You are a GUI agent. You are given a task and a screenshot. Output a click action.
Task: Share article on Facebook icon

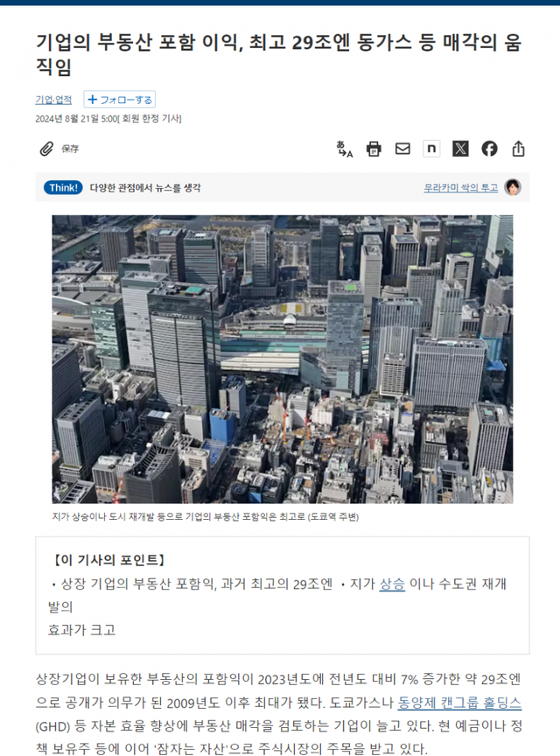pyautogui.click(x=490, y=149)
